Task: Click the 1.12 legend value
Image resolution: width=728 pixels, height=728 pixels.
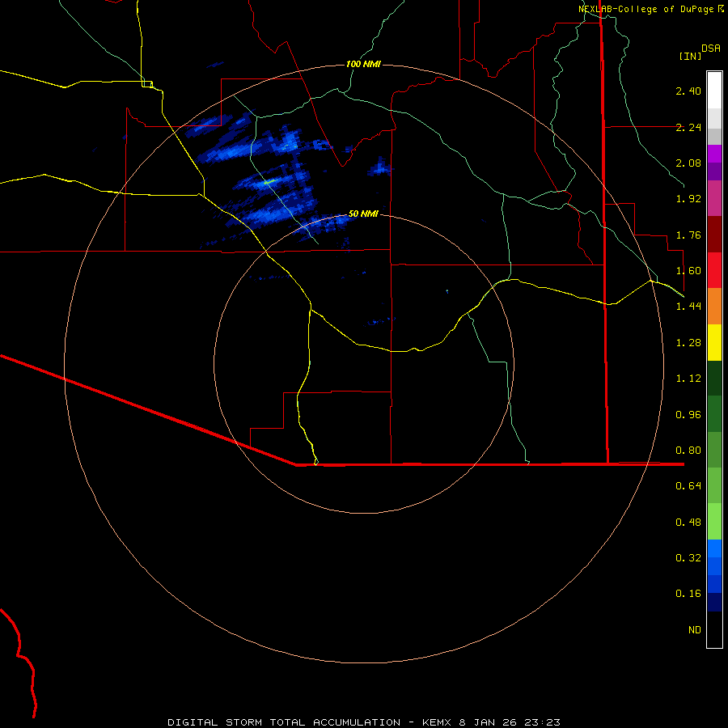Action: [688, 379]
